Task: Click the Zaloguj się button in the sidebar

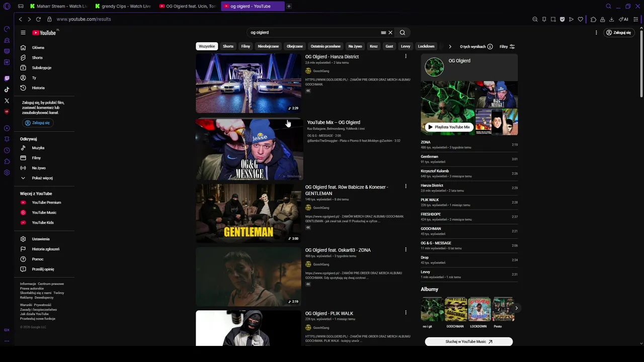Action: coord(37,123)
